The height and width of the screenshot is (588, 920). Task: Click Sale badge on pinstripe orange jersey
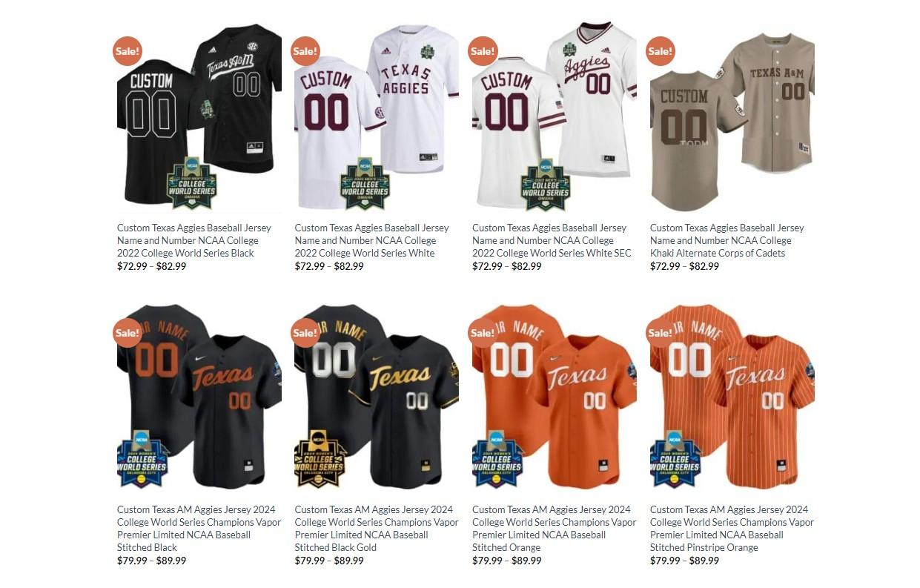pos(660,333)
